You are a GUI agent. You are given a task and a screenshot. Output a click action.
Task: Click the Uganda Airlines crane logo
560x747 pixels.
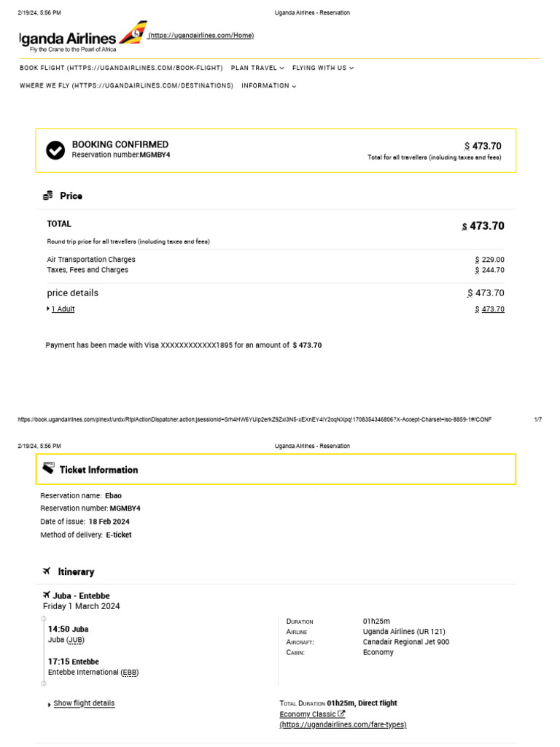[x=133, y=33]
